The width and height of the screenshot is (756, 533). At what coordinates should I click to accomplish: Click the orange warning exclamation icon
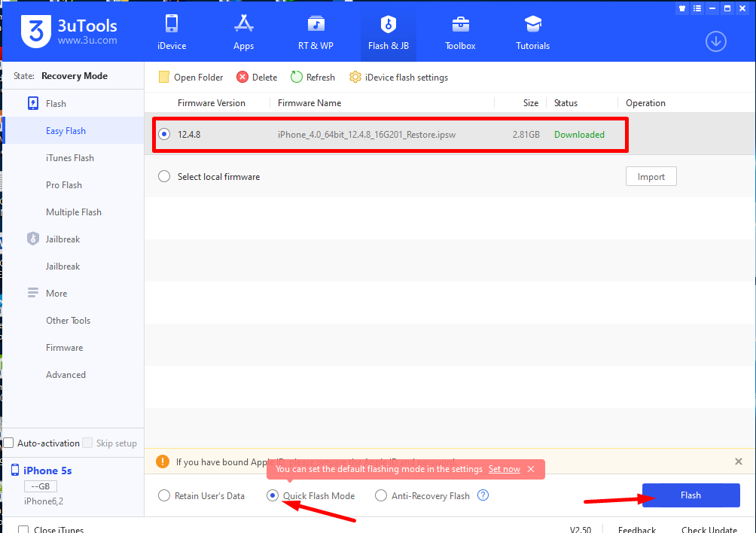[x=163, y=461]
